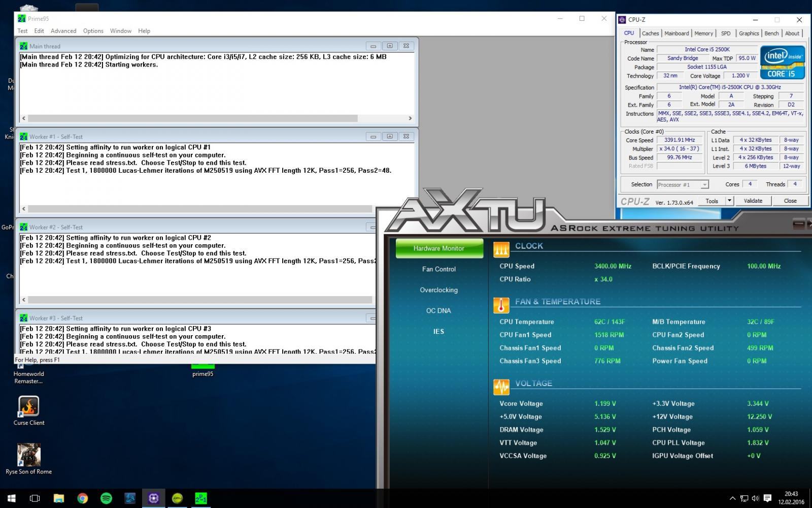Switch to CPU-Z Mainboard tab
812x508 pixels.
coord(676,34)
